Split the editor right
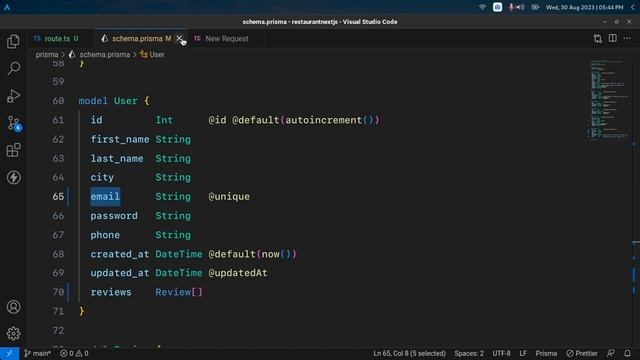The width and height of the screenshot is (640, 360). (x=613, y=38)
